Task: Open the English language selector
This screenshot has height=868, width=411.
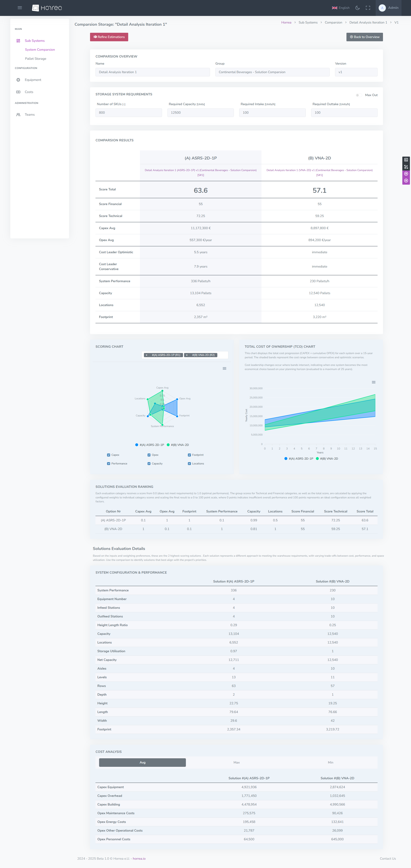Action: coord(341,7)
